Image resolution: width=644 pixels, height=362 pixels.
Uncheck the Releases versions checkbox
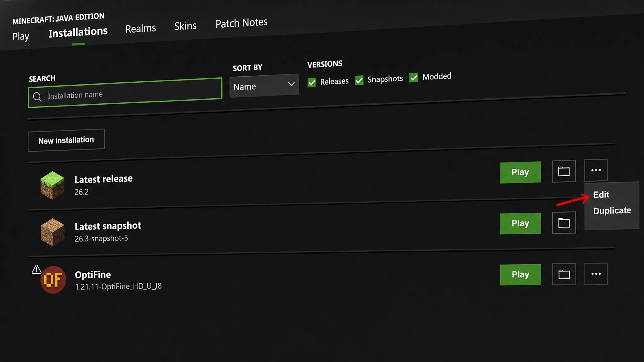(x=312, y=83)
